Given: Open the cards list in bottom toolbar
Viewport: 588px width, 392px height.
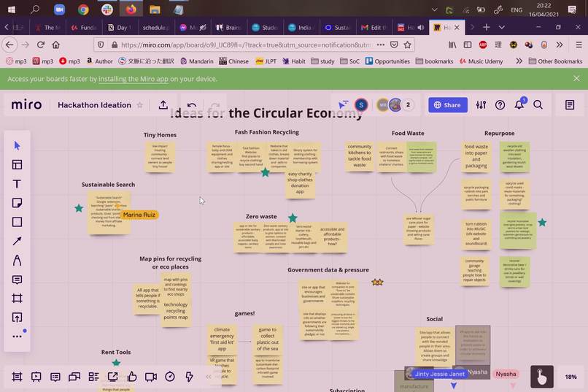Looking at the screenshot, I should coord(93,377).
